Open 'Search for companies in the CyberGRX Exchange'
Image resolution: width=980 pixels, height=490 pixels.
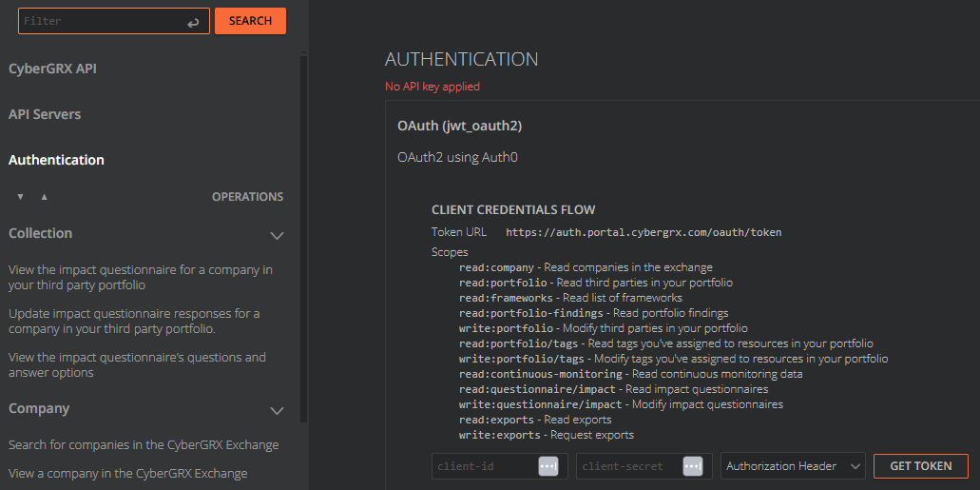pos(144,445)
